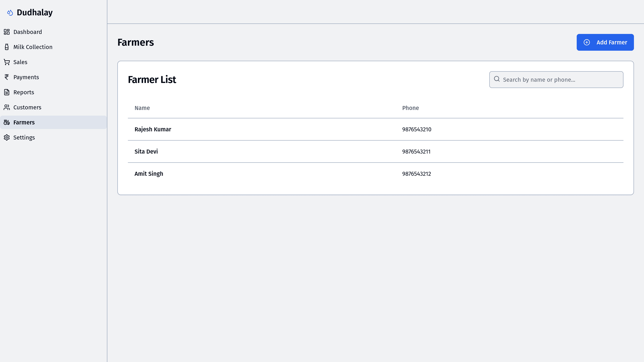Screen dimensions: 644x362
Task: Click the Dudhalay milk drop logo icon
Action: click(10, 13)
